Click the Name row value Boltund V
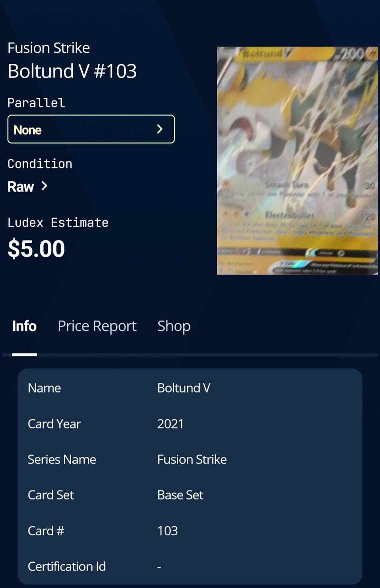380x588 pixels. coord(184,388)
